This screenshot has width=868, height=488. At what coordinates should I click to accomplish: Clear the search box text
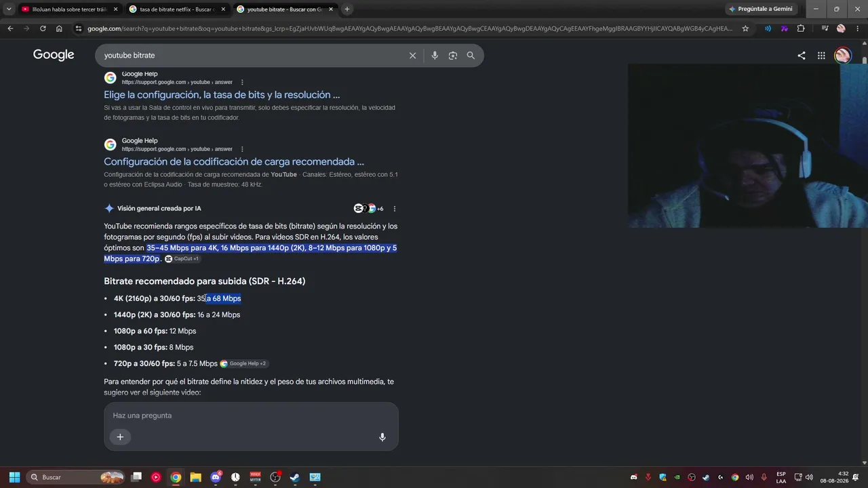(412, 56)
